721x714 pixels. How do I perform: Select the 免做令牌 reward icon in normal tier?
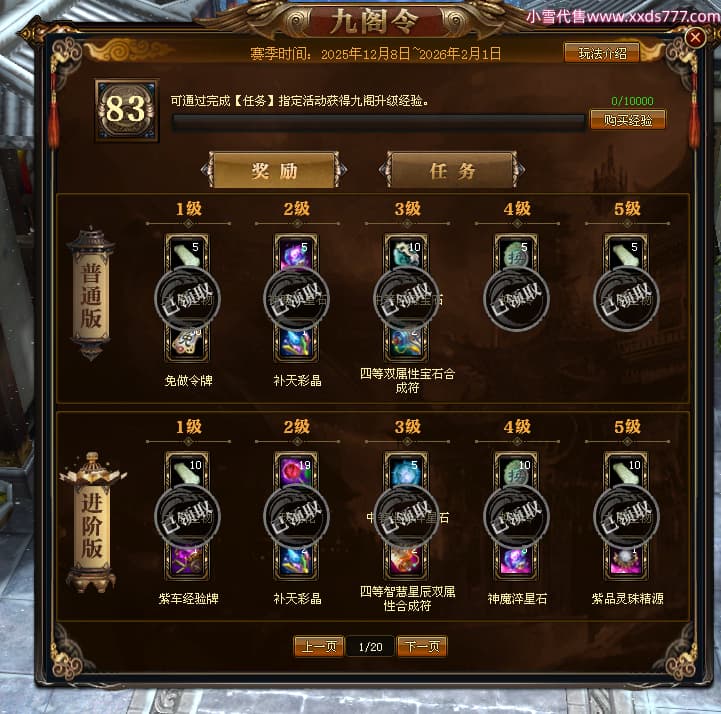(x=187, y=343)
